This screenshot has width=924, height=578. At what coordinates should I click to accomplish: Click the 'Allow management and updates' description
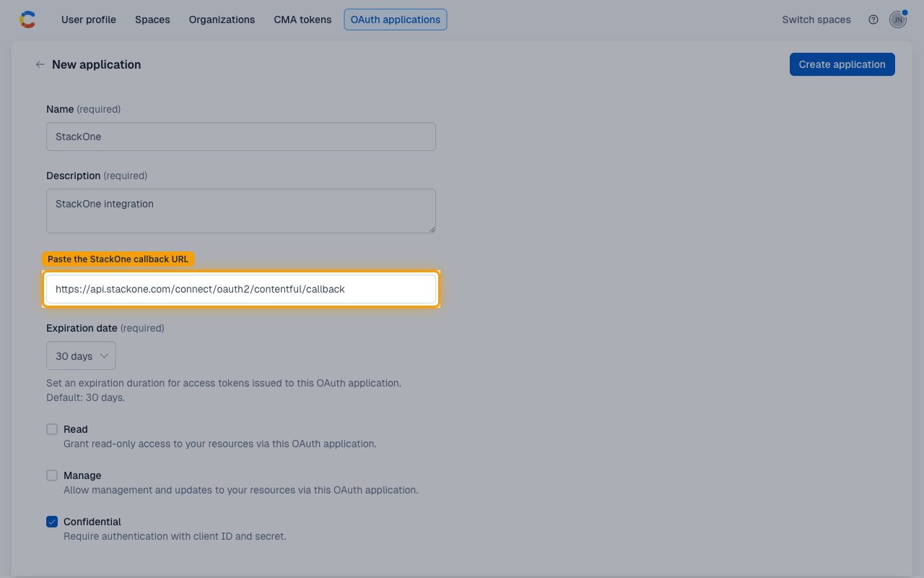pos(241,490)
